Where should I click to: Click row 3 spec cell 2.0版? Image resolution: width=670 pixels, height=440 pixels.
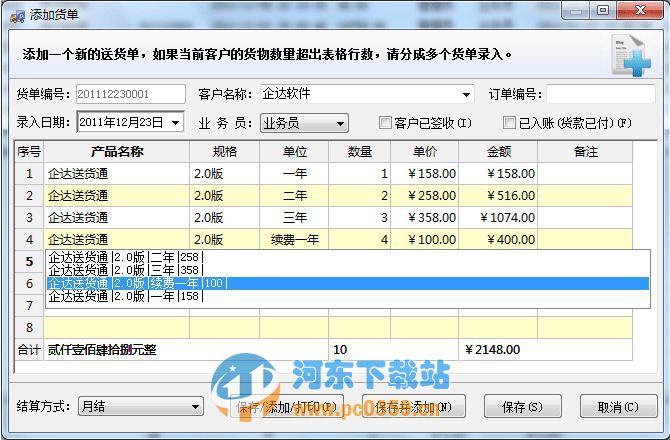point(224,217)
